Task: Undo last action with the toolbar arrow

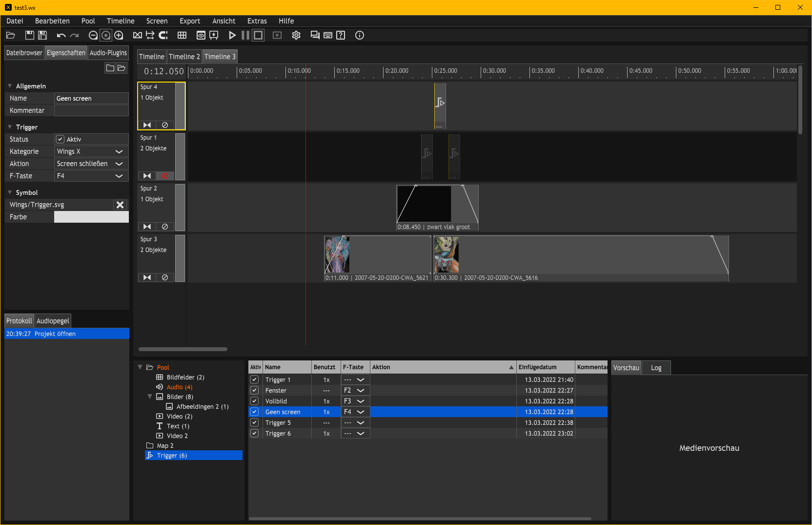Action: (x=61, y=35)
